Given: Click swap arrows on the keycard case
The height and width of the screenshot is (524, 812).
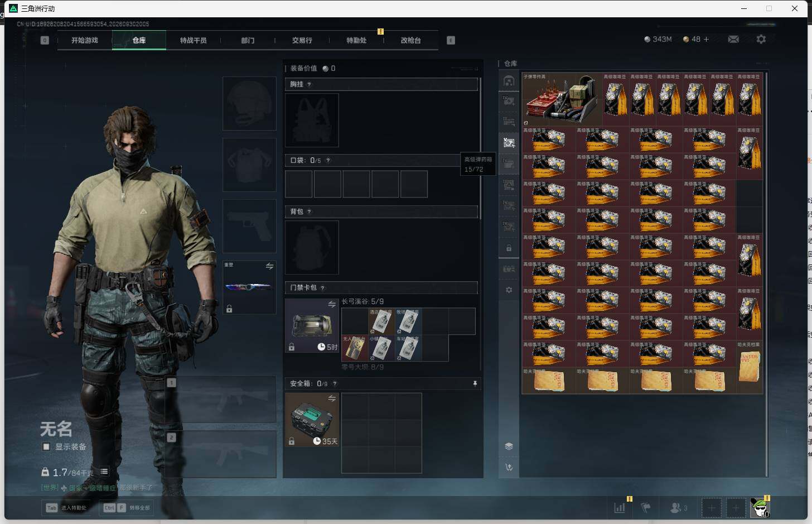Looking at the screenshot, I should tap(332, 304).
